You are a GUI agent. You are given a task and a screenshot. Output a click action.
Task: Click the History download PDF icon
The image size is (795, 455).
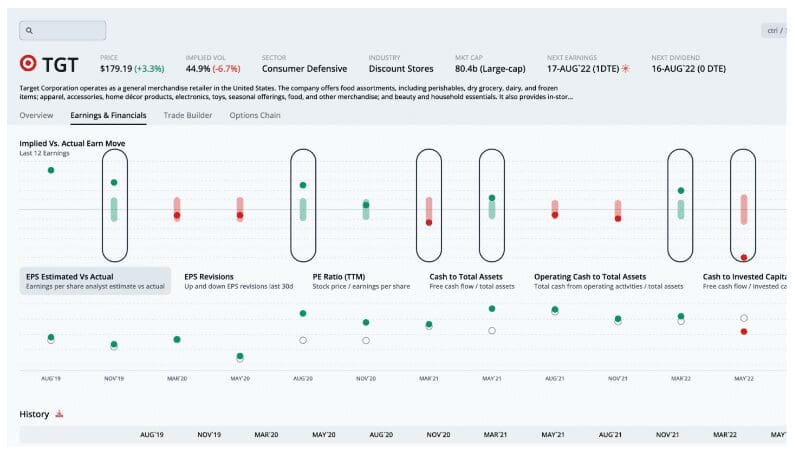[x=59, y=414]
